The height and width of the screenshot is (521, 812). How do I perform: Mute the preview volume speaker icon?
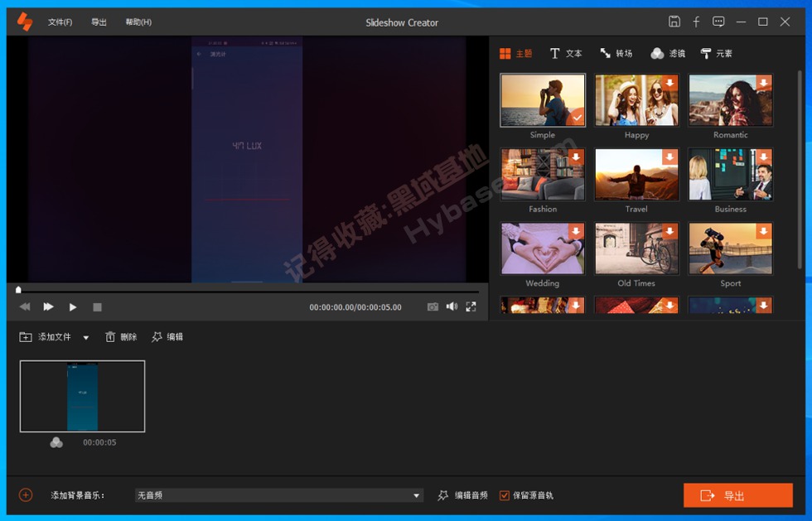point(452,306)
